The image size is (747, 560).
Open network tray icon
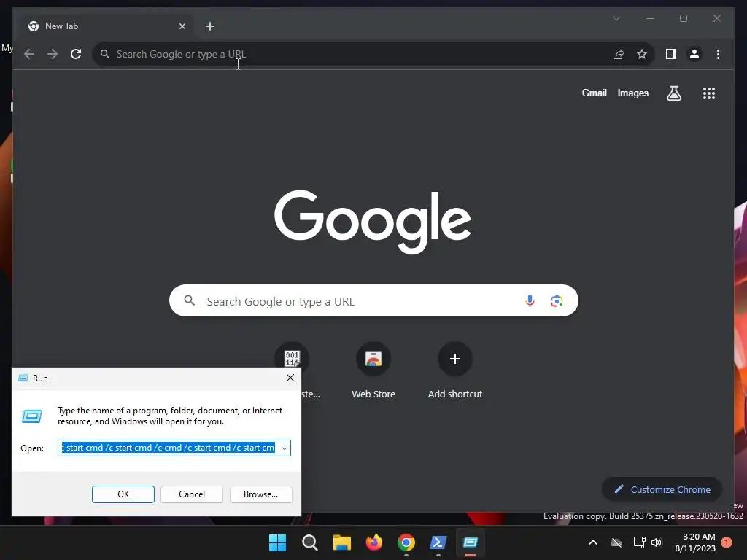(x=639, y=542)
